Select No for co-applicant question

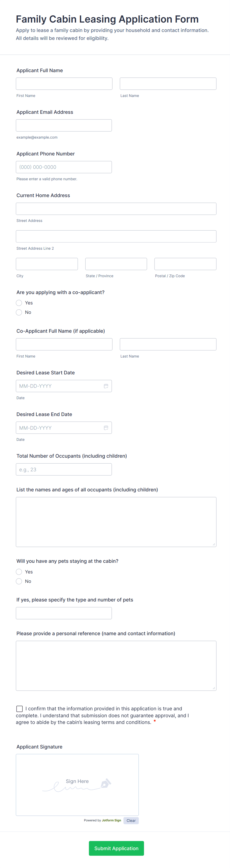(19, 312)
